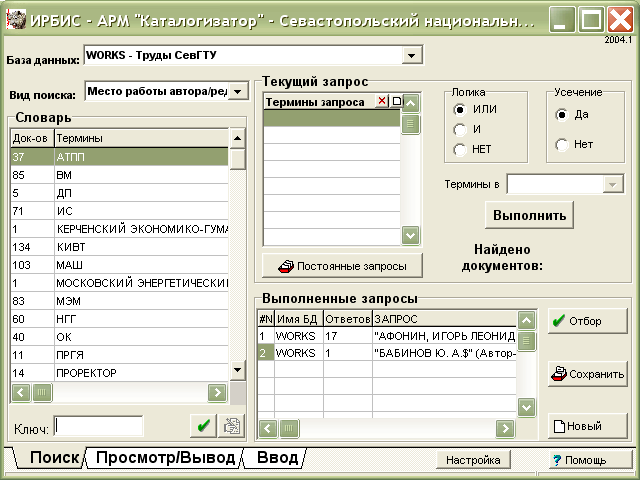The height and width of the screenshot is (480, 640).
Task: Click the green checkmark next to Ключ field
Action: pyautogui.click(x=203, y=426)
